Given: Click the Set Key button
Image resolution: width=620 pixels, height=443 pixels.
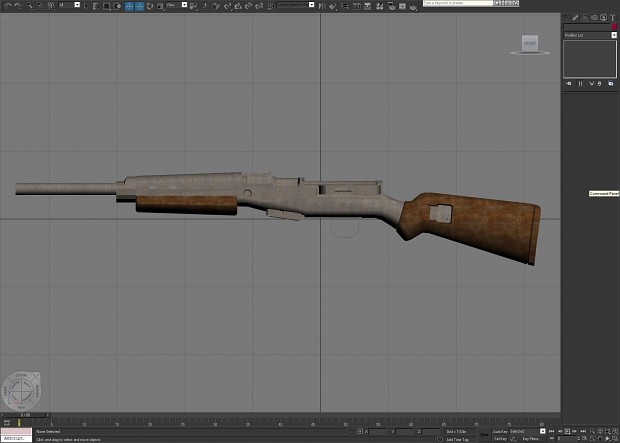Looking at the screenshot, I should coord(501,439).
